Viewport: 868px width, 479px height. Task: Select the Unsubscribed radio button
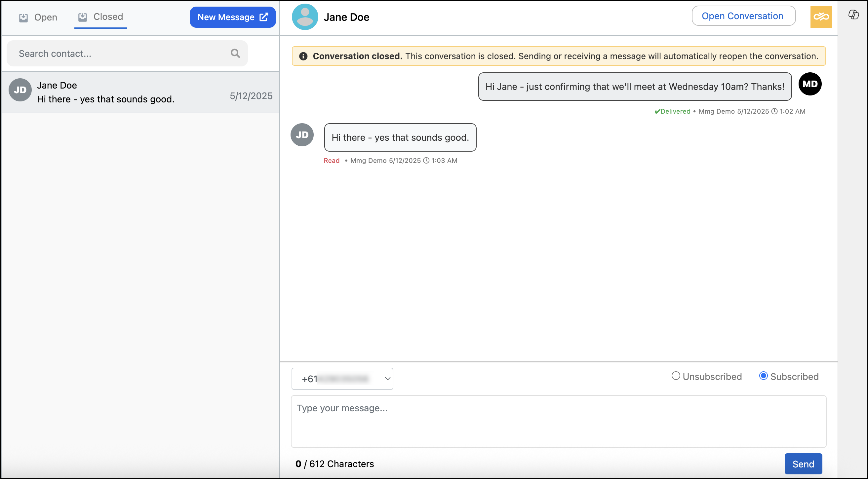pyautogui.click(x=676, y=376)
